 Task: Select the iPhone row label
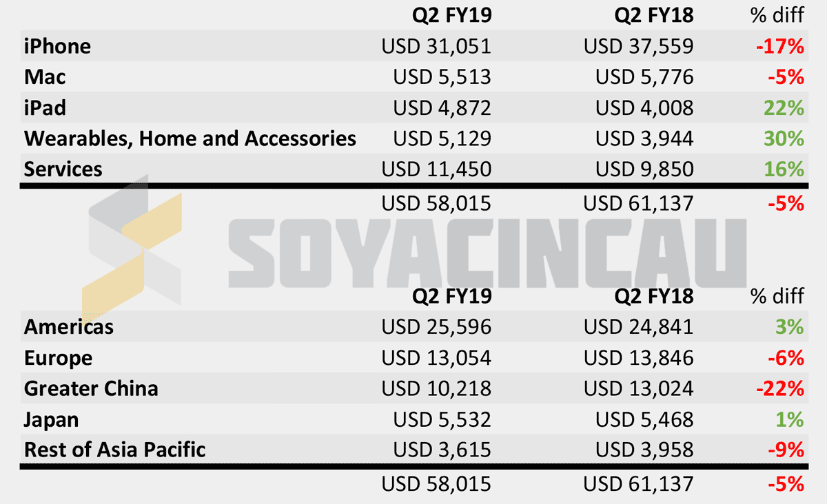point(57,46)
